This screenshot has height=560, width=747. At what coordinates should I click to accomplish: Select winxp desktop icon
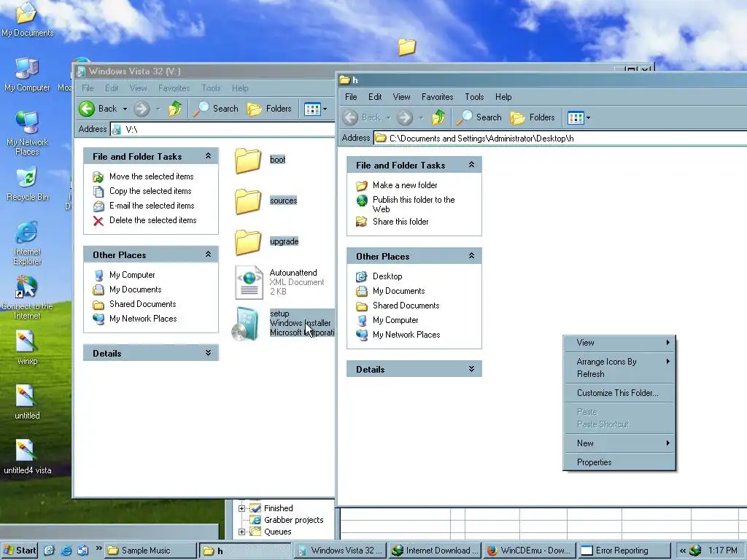(27, 348)
